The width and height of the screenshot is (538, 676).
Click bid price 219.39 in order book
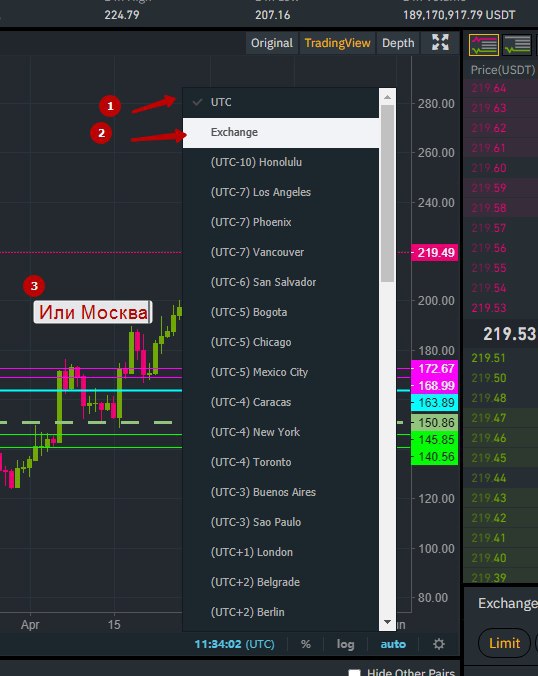point(488,578)
